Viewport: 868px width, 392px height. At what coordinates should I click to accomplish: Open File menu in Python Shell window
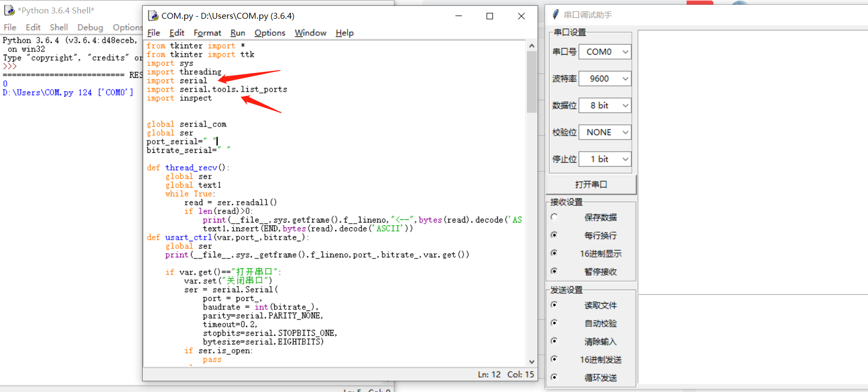tap(10, 27)
